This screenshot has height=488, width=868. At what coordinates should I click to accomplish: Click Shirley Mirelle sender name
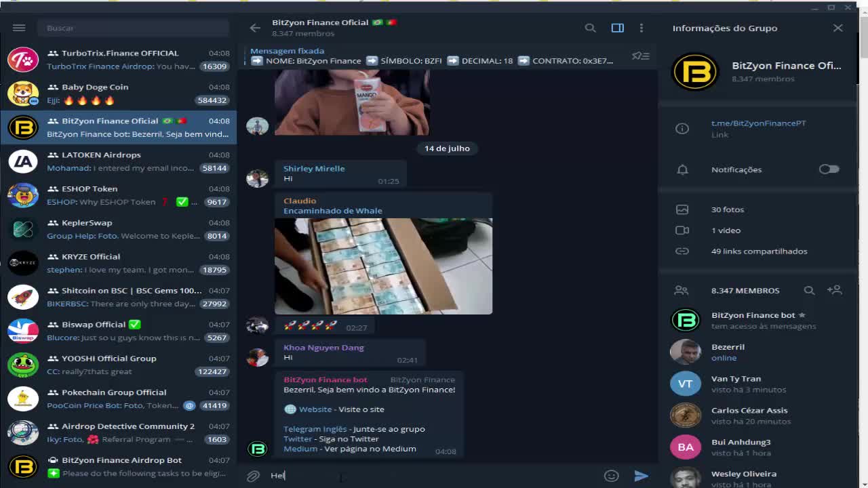point(314,169)
